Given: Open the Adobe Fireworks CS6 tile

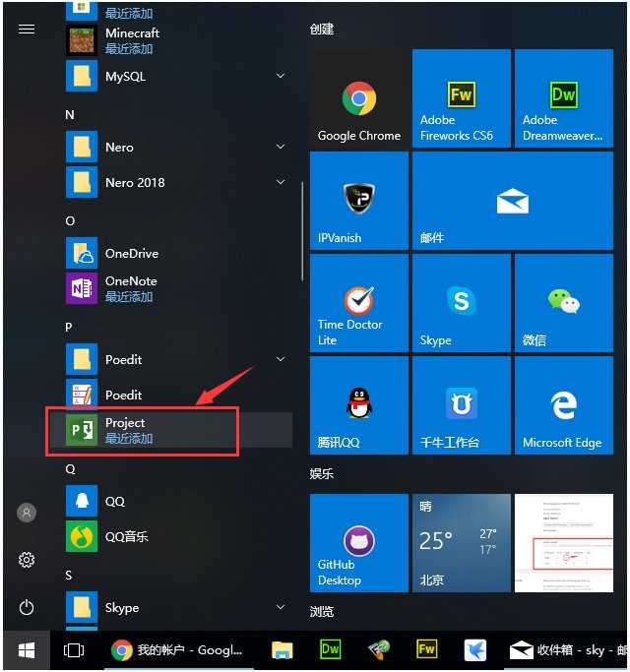Looking at the screenshot, I should point(461,98).
